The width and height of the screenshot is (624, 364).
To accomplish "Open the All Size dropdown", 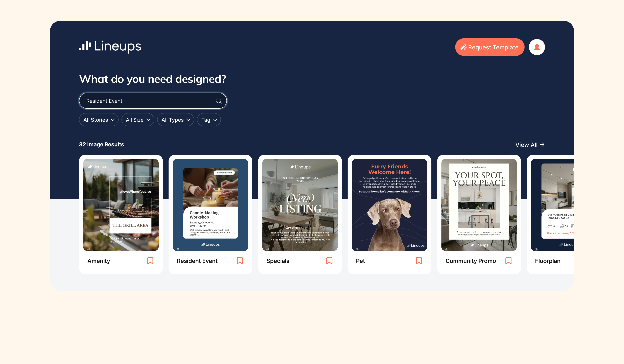I will pyautogui.click(x=138, y=120).
